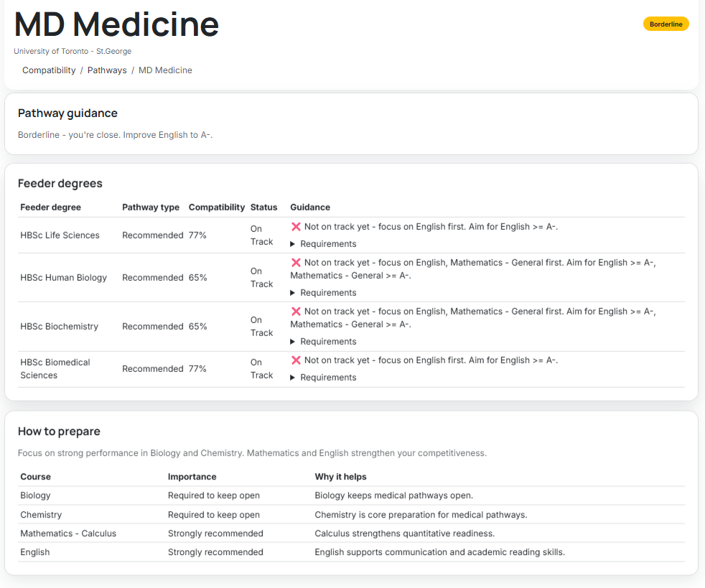Go to the Pathways breadcrumb link

[107, 70]
